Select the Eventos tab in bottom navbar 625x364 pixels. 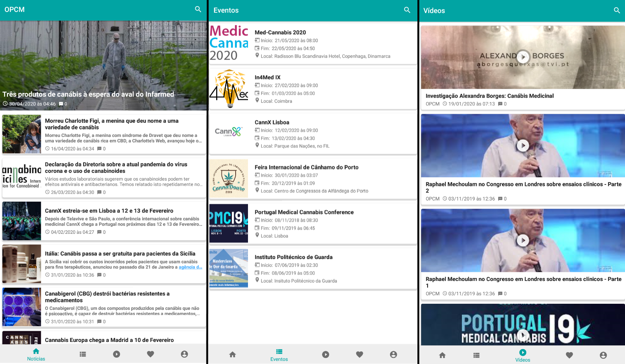tap(279, 355)
